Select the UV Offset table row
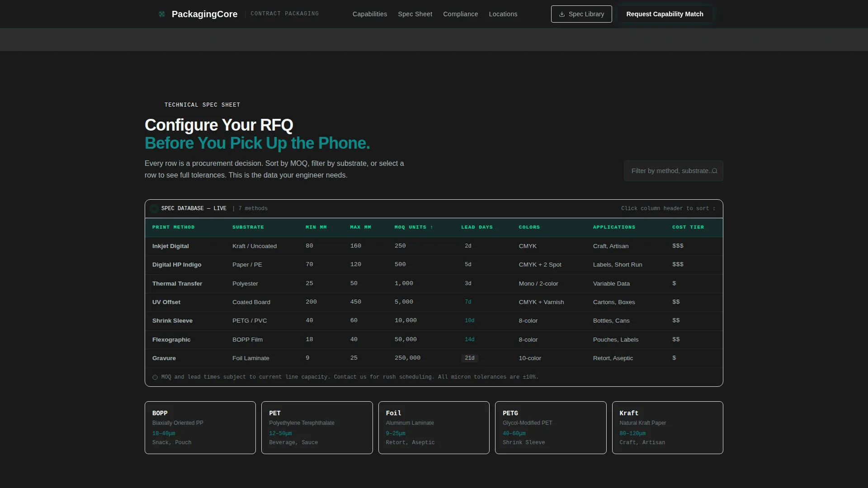Viewport: 868px width, 488px height. coord(434,302)
